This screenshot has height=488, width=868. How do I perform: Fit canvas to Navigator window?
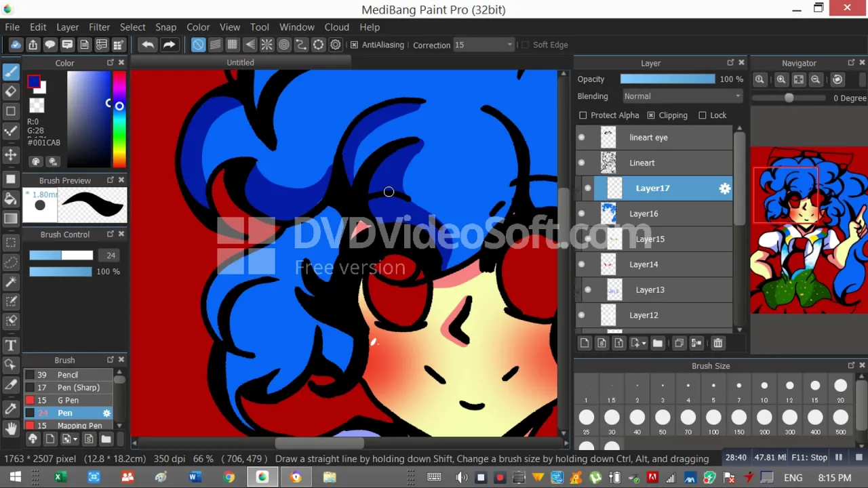(799, 79)
